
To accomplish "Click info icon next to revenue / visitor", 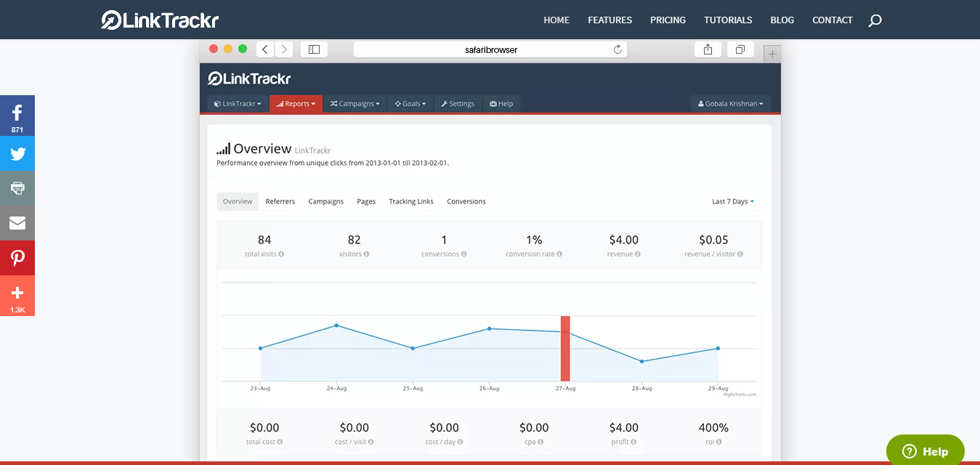I will 740,254.
